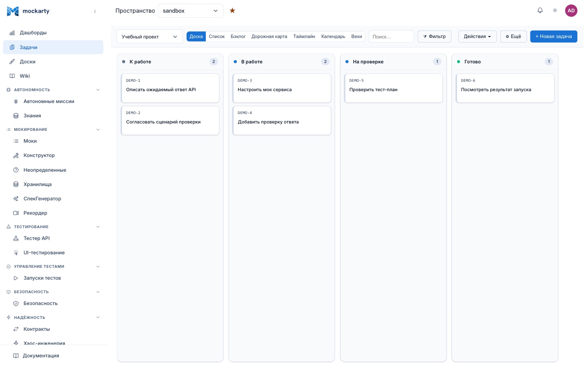Screen dimensions: 588x368
Task: Click the Фильтр button
Action: pos(434,36)
